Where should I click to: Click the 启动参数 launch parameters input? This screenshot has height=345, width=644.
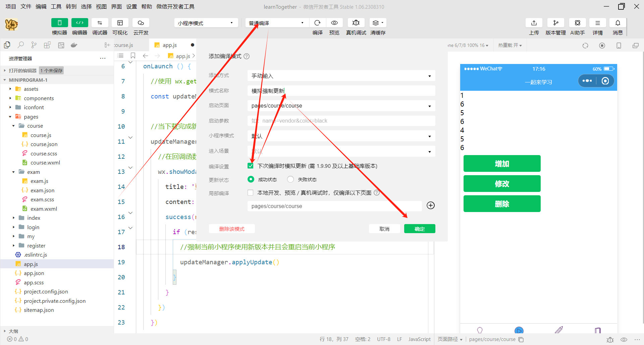(341, 121)
